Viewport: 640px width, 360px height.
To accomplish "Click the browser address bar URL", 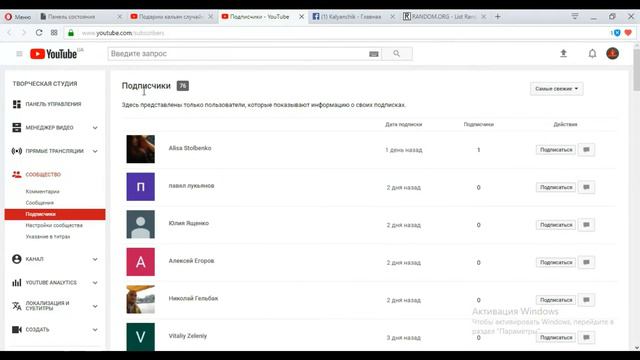I will coord(123,33).
